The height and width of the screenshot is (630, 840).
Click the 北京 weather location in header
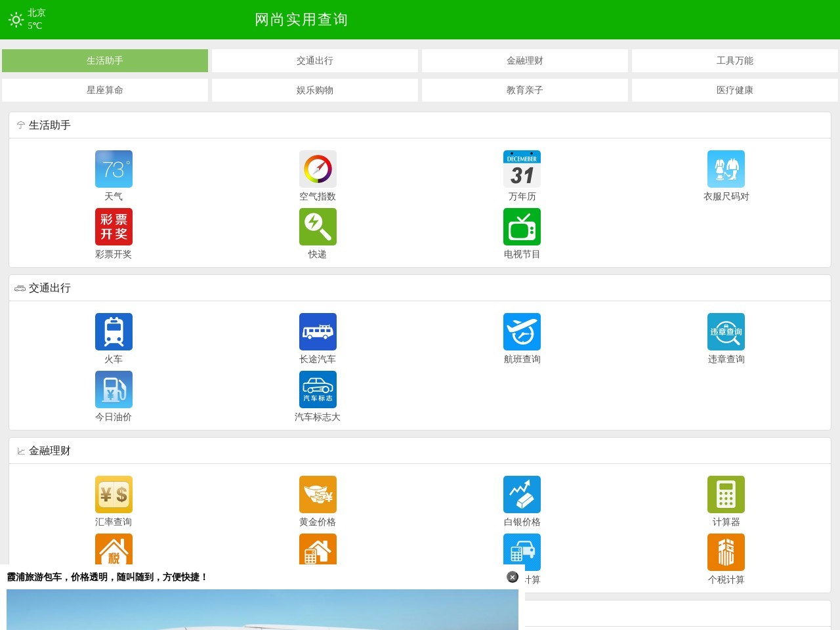[x=36, y=12]
